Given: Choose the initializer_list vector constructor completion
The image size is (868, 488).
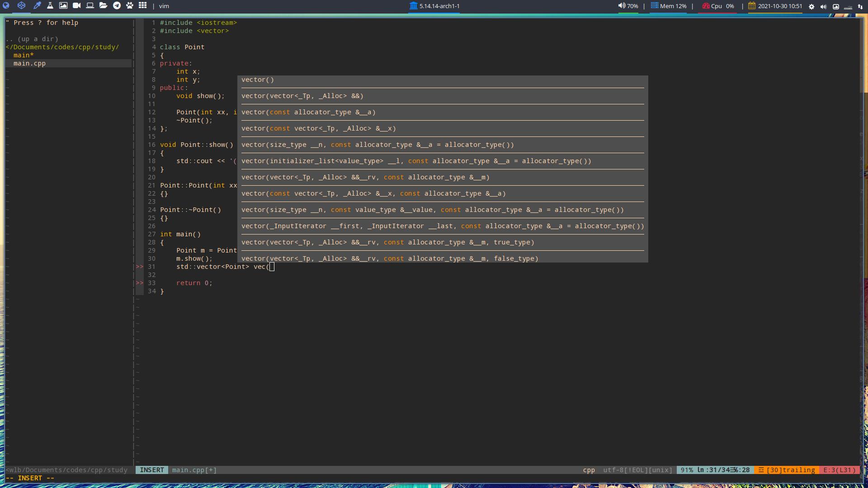Looking at the screenshot, I should (x=416, y=161).
